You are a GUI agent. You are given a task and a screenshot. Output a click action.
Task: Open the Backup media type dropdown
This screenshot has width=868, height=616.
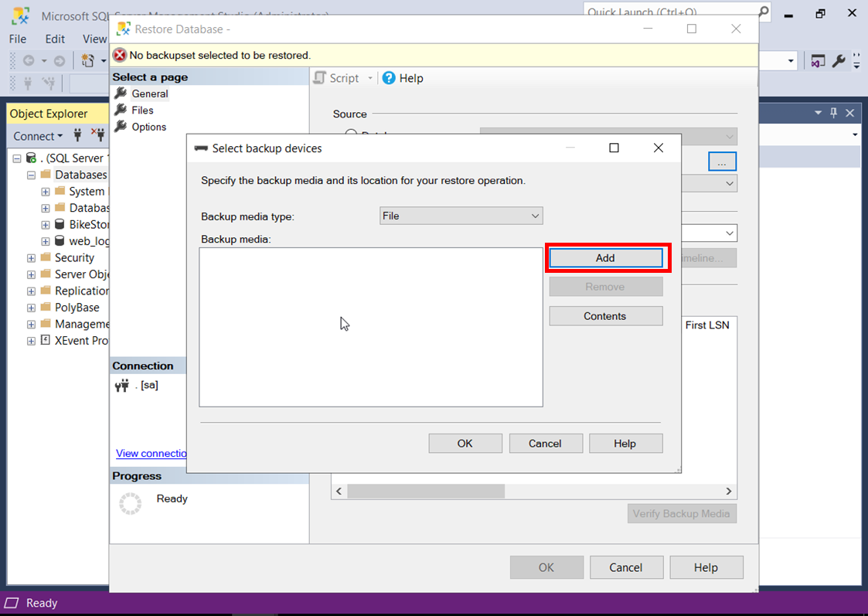coord(461,216)
